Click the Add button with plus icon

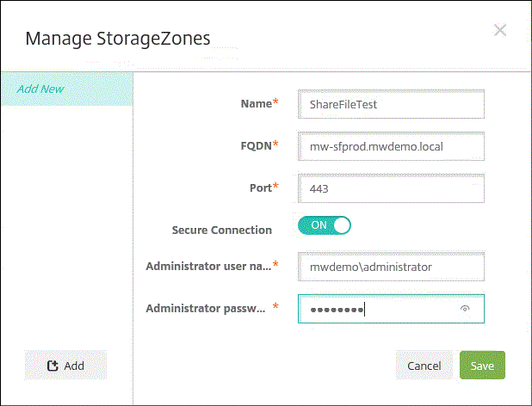65,365
